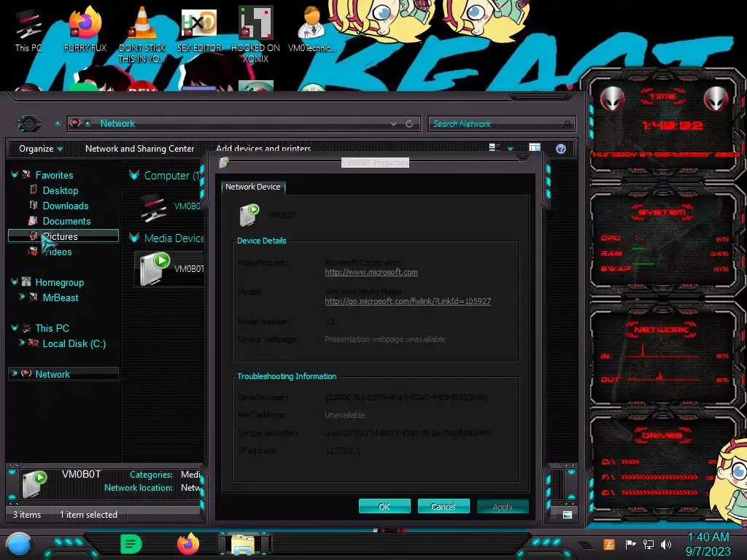Viewport: 747px width, 560px height.
Task: Click the large icons view button in status bar
Action: coord(567,515)
